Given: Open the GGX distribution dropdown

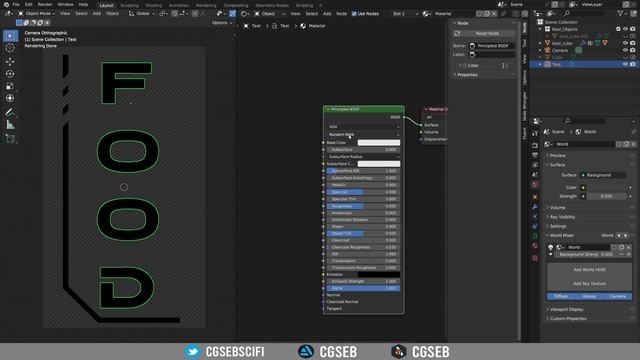Looking at the screenshot, I should (x=363, y=127).
